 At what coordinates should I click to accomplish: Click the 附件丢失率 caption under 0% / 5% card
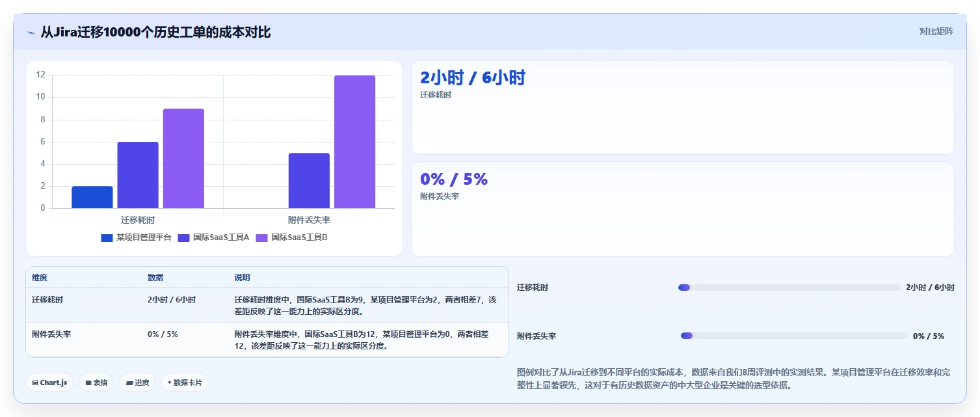pos(440,196)
